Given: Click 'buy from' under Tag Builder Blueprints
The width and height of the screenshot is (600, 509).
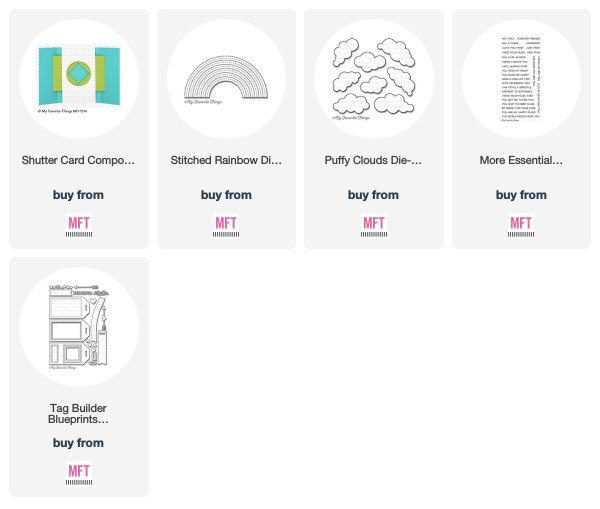Looking at the screenshot, I should click(78, 443).
